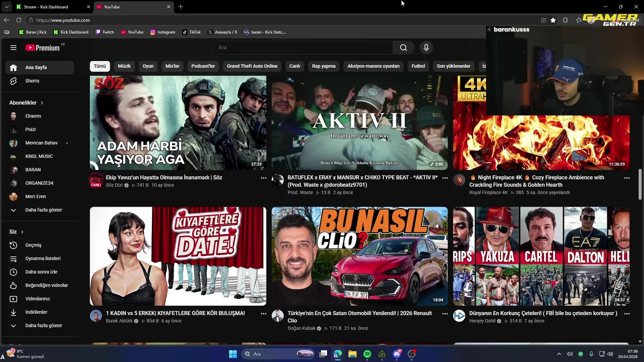Screen dimensions: 644x362
Task: Open Ana Sayfa in the sidebar
Action: (40, 67)
